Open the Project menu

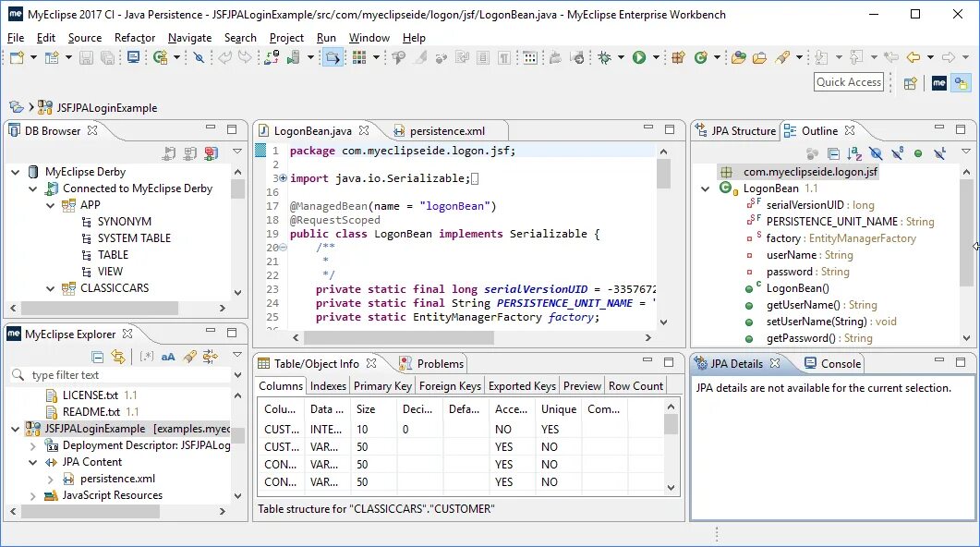pos(286,38)
